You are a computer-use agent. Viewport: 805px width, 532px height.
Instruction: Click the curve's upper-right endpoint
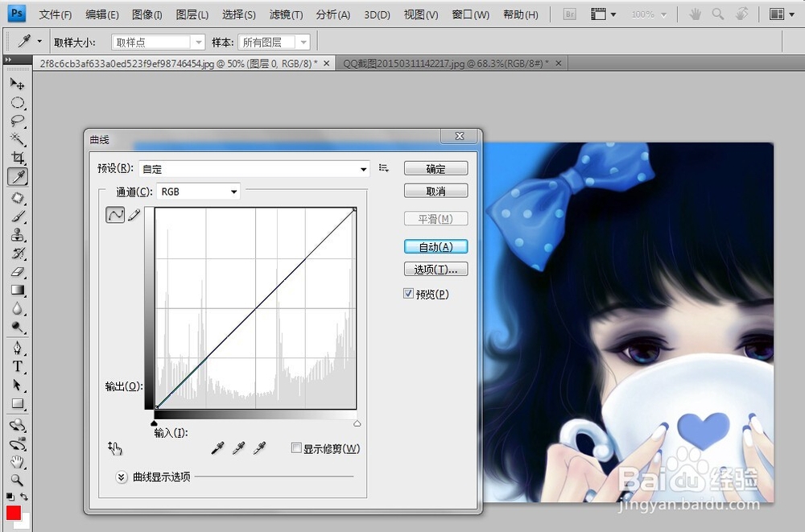(354, 209)
